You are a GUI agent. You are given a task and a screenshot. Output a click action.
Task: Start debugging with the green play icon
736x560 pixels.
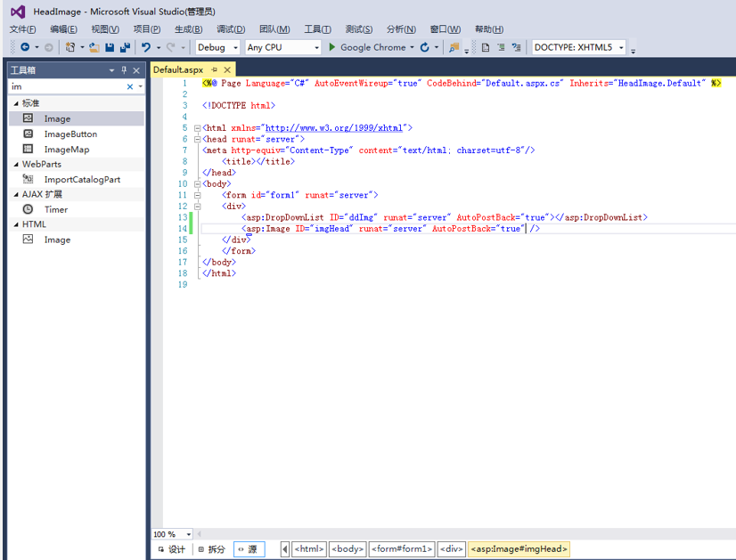pyautogui.click(x=331, y=47)
